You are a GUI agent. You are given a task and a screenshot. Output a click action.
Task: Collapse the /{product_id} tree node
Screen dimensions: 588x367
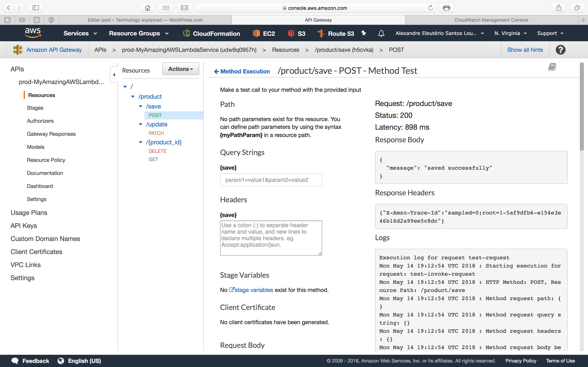click(140, 142)
